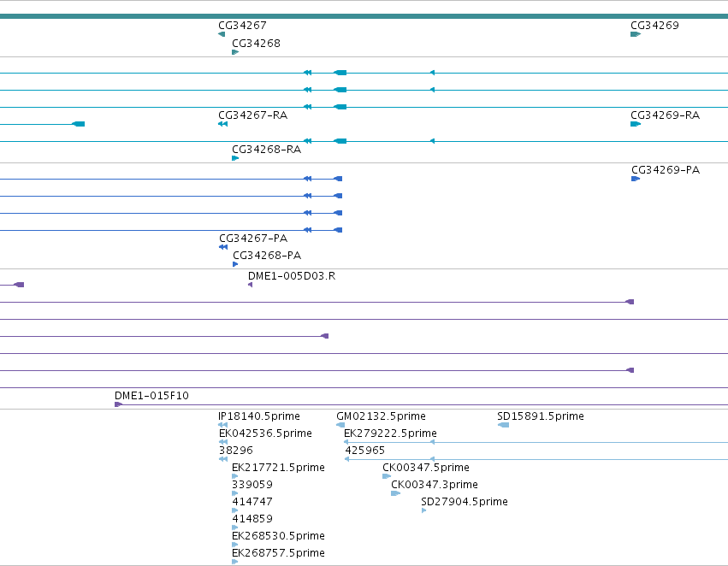Click the DME1-015F10 label
The height and width of the screenshot is (566, 728).
click(151, 396)
